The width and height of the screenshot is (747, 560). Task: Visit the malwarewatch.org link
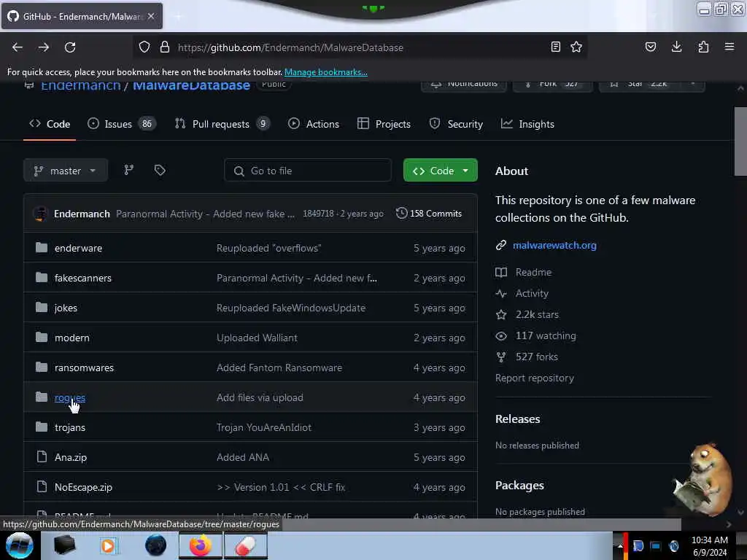(x=554, y=245)
